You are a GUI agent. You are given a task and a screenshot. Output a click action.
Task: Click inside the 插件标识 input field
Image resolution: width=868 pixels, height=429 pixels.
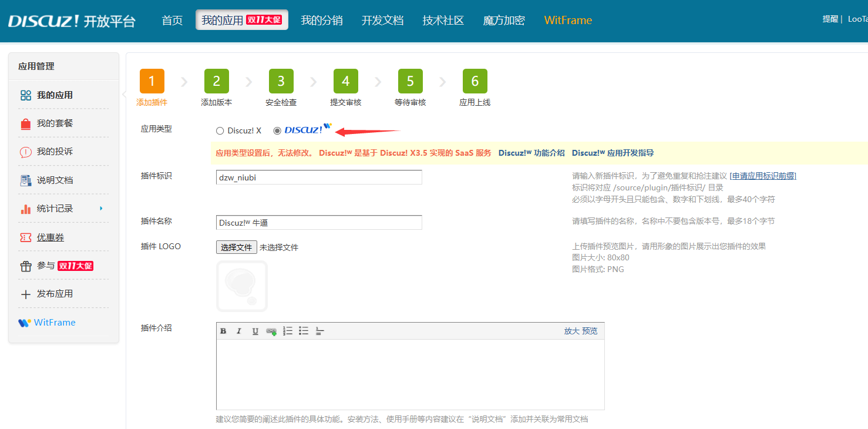[x=319, y=177]
